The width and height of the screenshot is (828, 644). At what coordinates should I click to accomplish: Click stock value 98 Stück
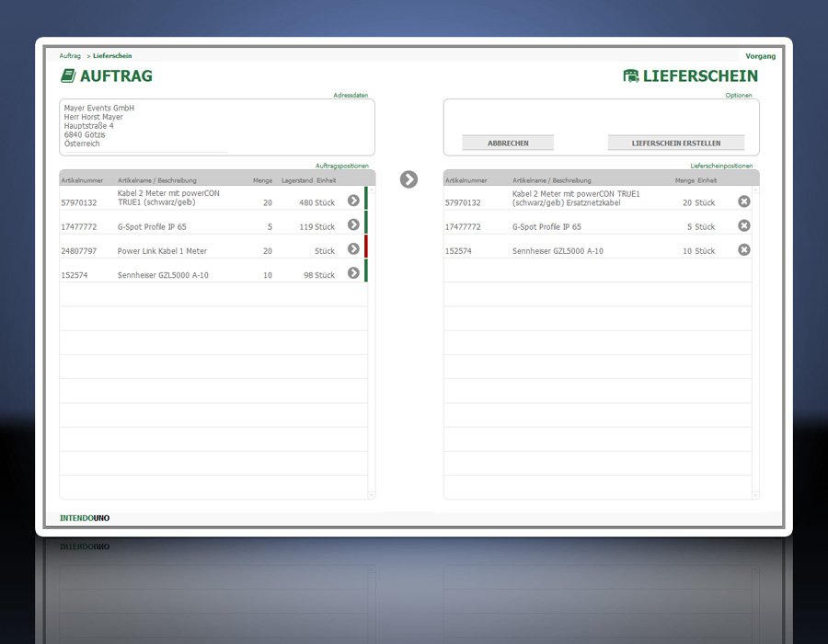pyautogui.click(x=319, y=276)
